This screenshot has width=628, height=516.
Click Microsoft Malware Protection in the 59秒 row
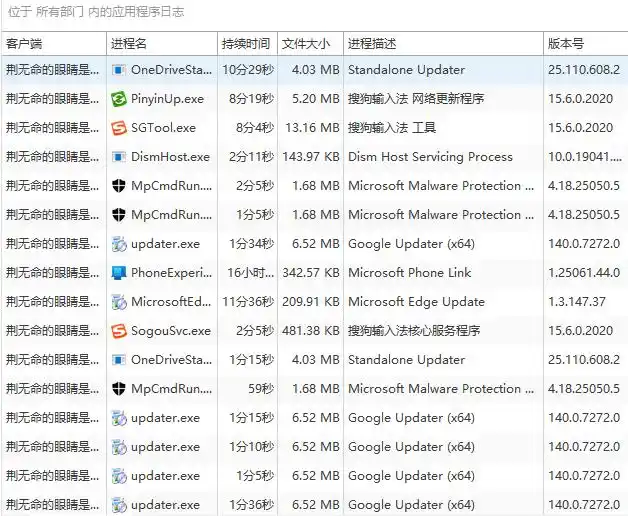tap(441, 389)
